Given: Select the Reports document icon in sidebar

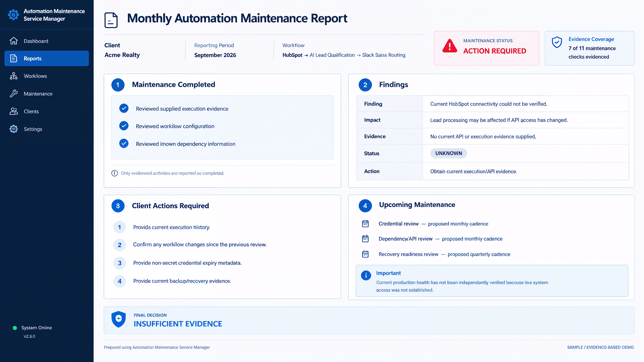Looking at the screenshot, I should [13, 58].
